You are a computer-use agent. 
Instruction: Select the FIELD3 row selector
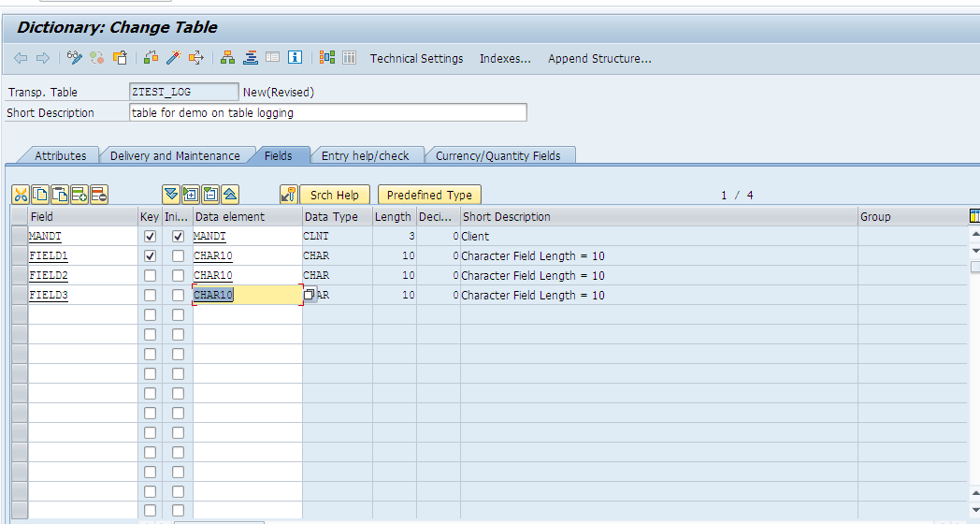20,295
